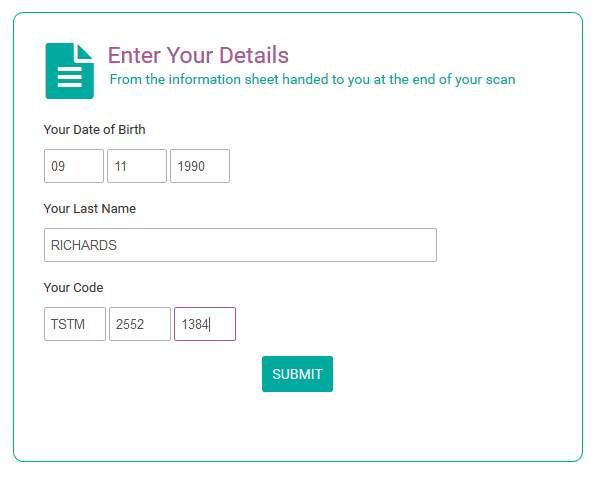Image resolution: width=598 pixels, height=478 pixels.
Task: Click into the Last Name field RICHARDS
Action: point(240,245)
